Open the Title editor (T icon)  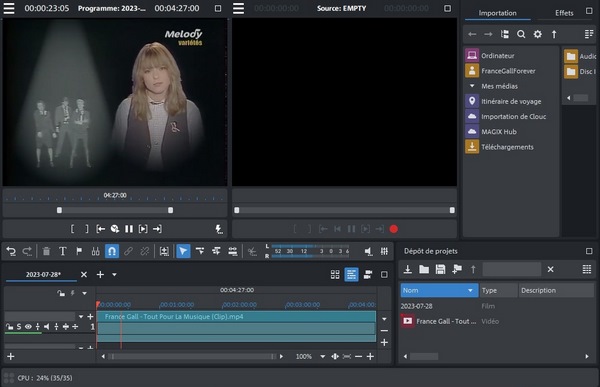63,251
